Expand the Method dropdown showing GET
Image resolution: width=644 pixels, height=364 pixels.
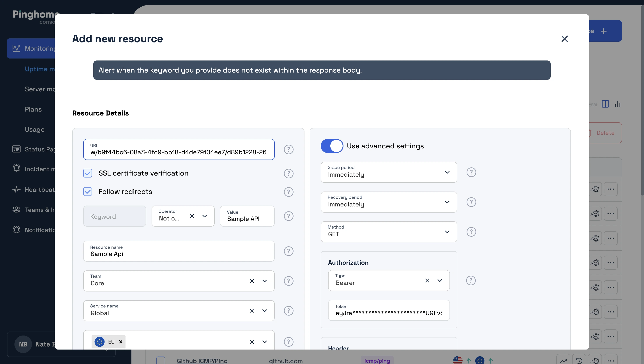pos(447,232)
